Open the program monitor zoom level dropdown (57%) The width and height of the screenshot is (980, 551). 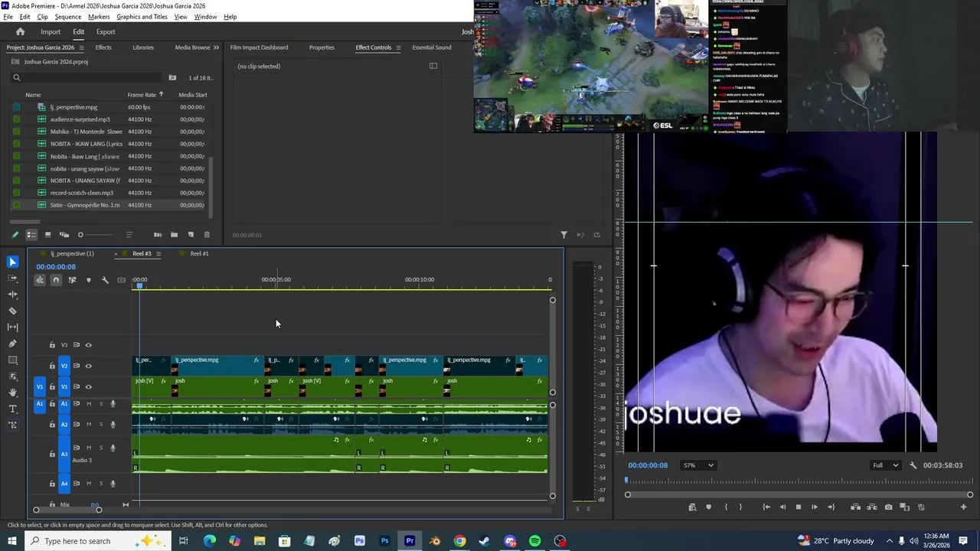[698, 465]
